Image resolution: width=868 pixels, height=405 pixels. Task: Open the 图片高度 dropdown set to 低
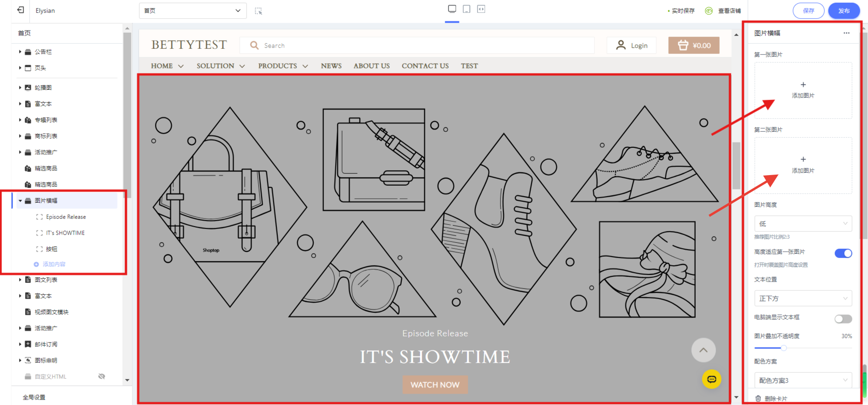click(x=803, y=224)
